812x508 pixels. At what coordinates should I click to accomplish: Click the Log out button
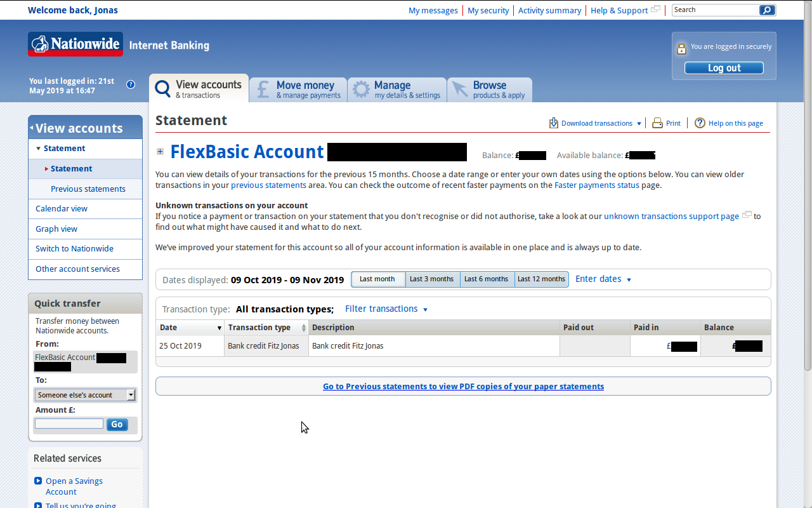tap(724, 68)
